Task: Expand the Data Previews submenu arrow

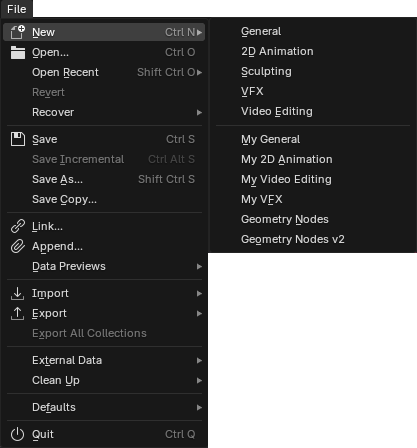Action: click(199, 266)
